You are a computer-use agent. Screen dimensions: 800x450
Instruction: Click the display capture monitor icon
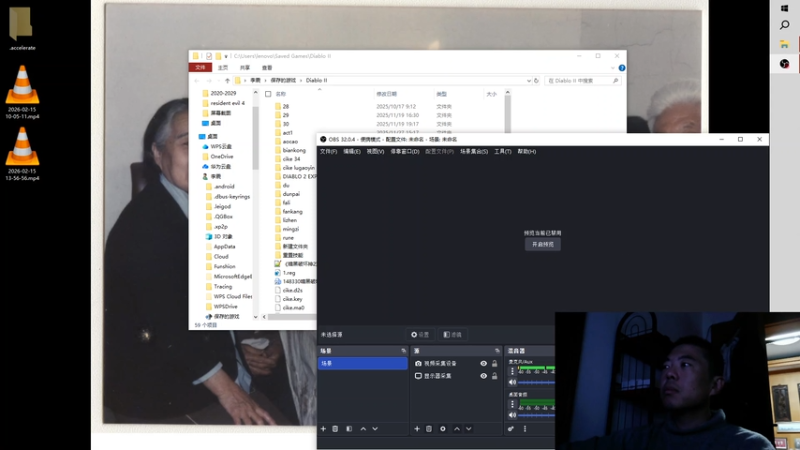(418, 376)
